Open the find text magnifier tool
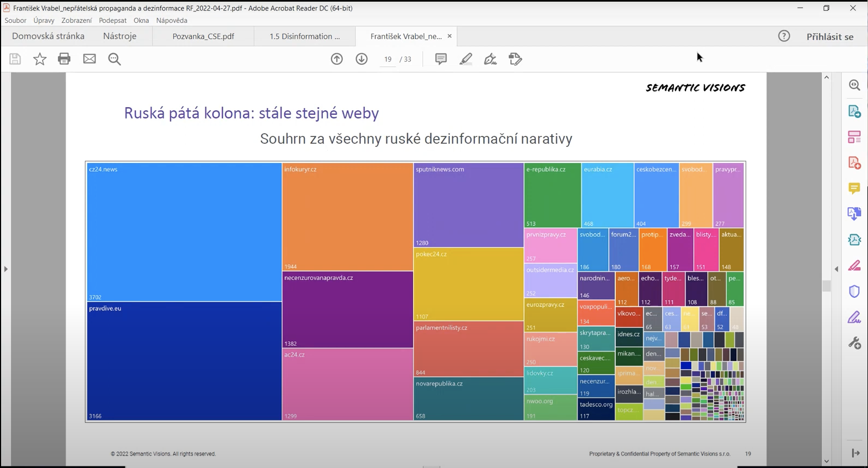Viewport: 868px width, 468px height. pos(114,59)
